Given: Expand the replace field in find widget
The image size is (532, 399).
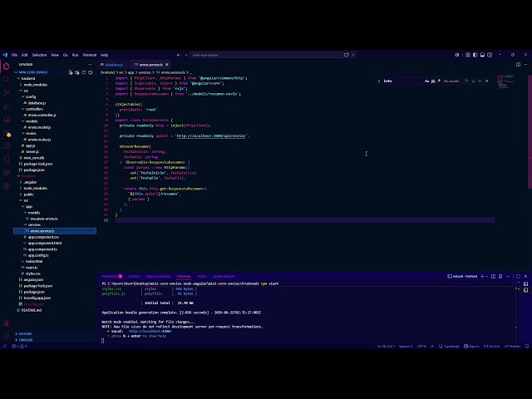Looking at the screenshot, I should click(379, 81).
